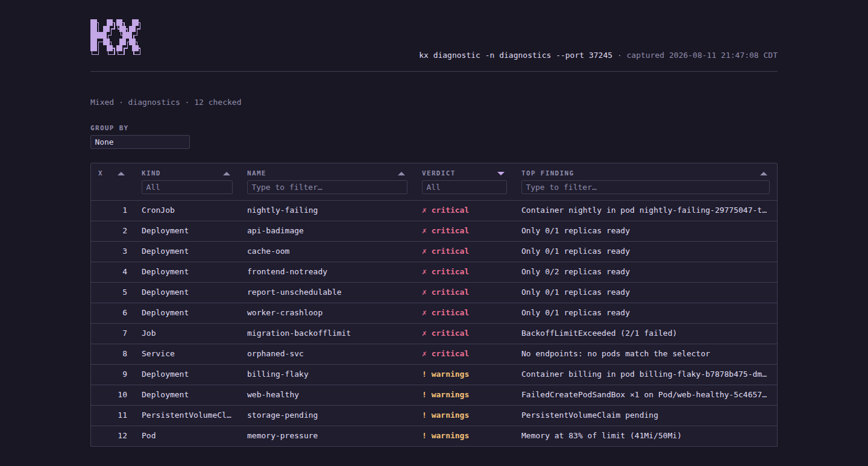The image size is (868, 466).
Task: Click 'PersistentVolumeClaim pending' finding
Action: pos(590,415)
